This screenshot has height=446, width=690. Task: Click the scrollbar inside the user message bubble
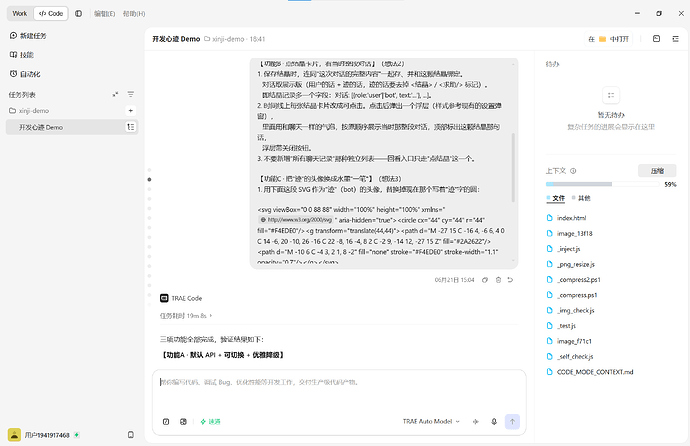pos(513,167)
